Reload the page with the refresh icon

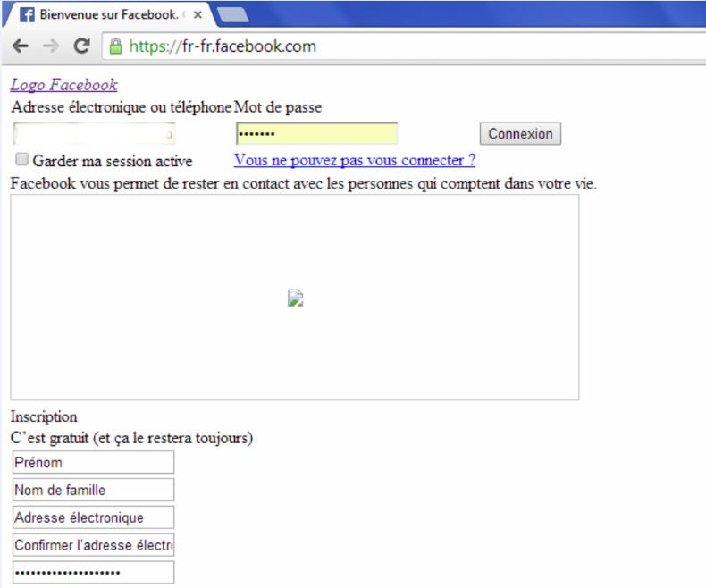(x=82, y=46)
